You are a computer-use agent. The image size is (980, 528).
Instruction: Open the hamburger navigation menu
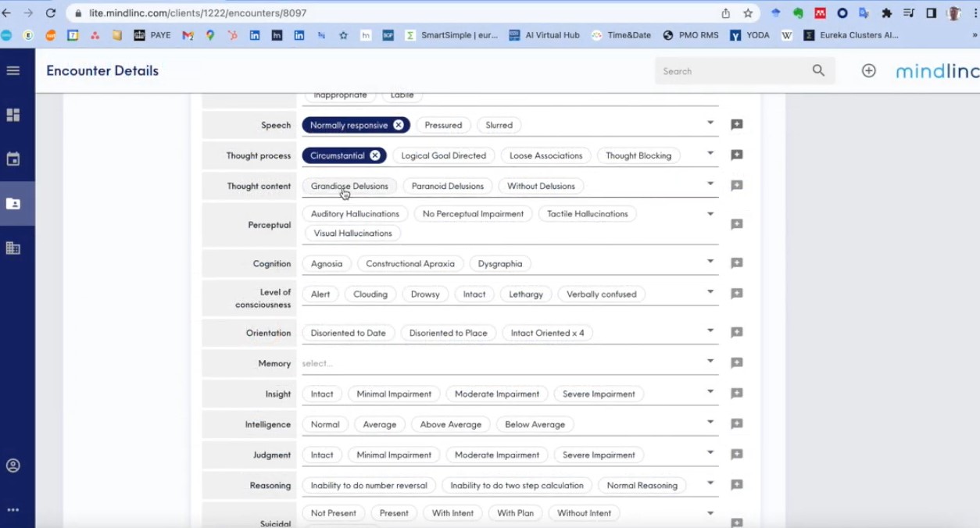13,70
